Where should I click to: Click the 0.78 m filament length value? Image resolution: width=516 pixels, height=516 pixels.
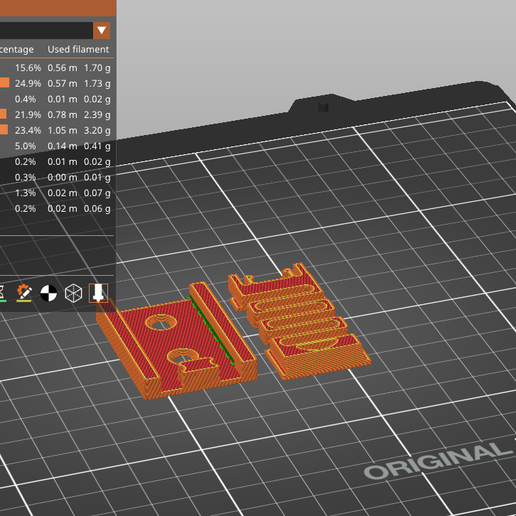(62, 115)
